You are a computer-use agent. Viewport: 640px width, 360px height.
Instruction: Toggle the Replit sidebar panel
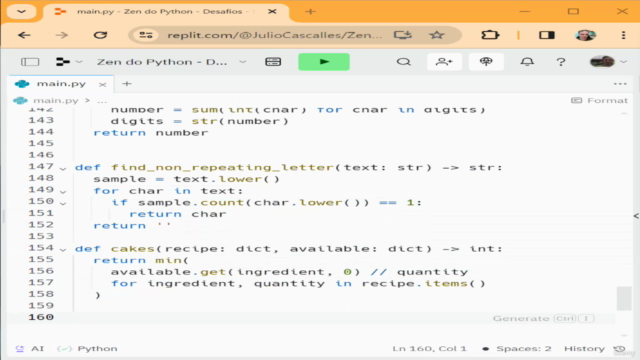30,62
